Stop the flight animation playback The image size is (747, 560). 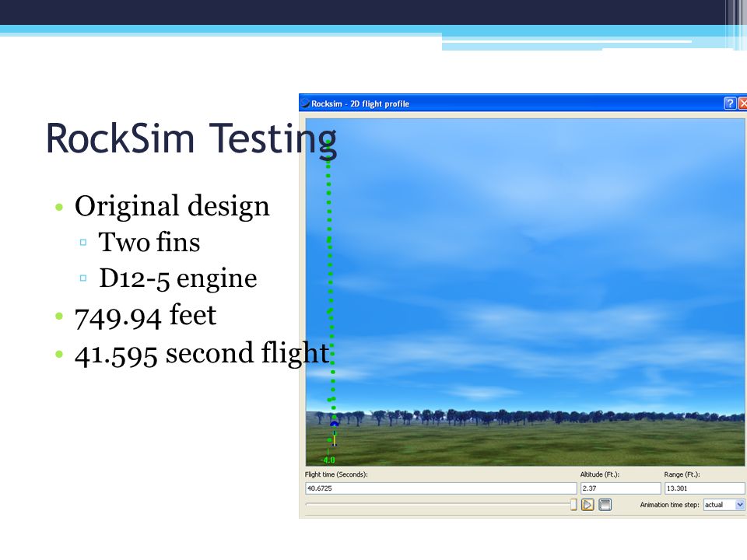tap(605, 505)
